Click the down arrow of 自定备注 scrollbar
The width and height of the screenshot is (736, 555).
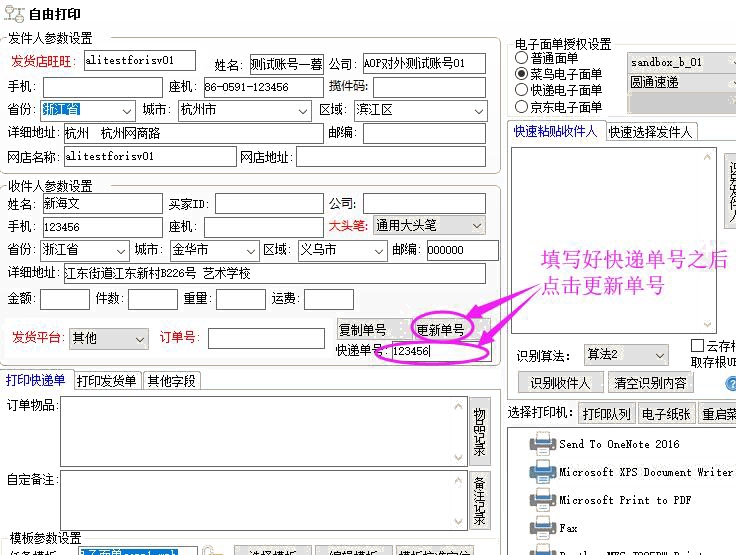(459, 522)
